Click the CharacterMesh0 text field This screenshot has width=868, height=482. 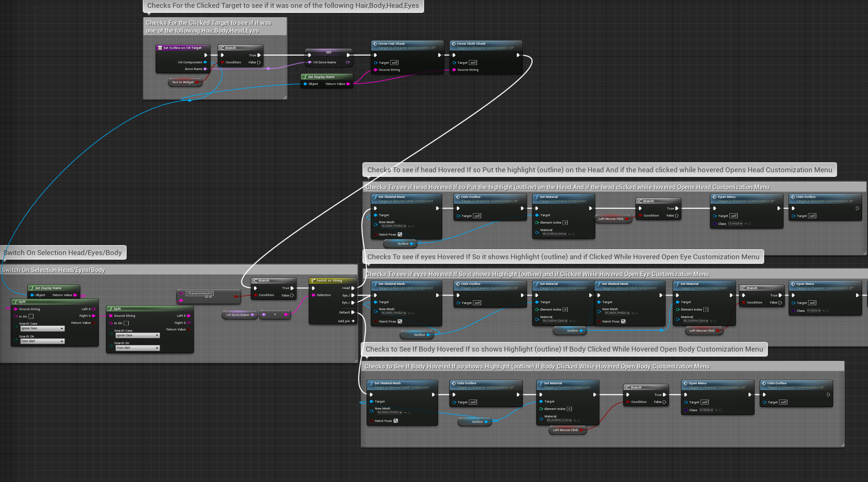pyautogui.click(x=199, y=294)
